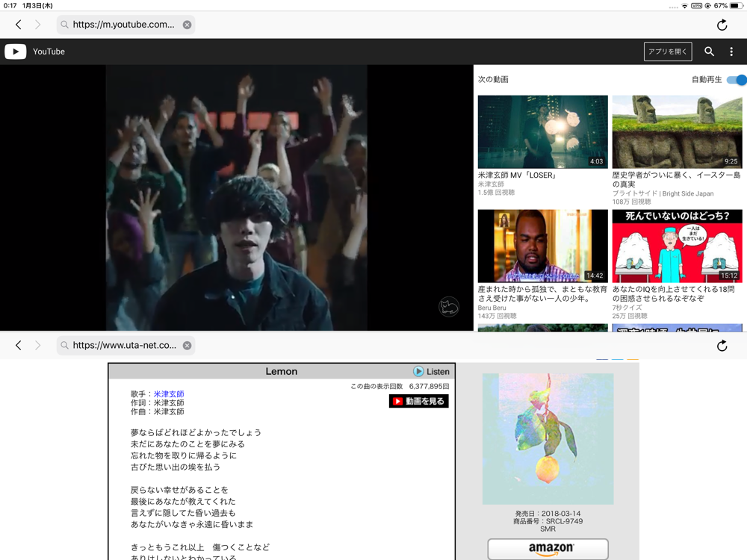This screenshot has width=747, height=560.
Task: Reload the YouTube browser pane
Action: tap(722, 25)
